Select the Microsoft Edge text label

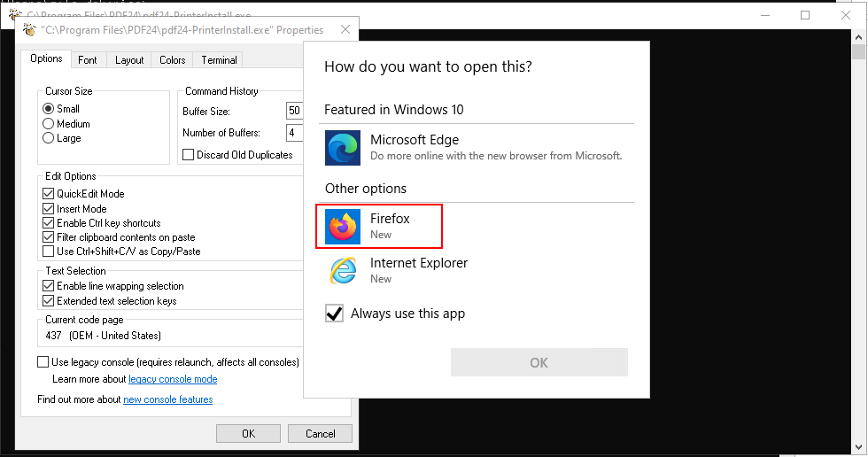click(x=415, y=140)
